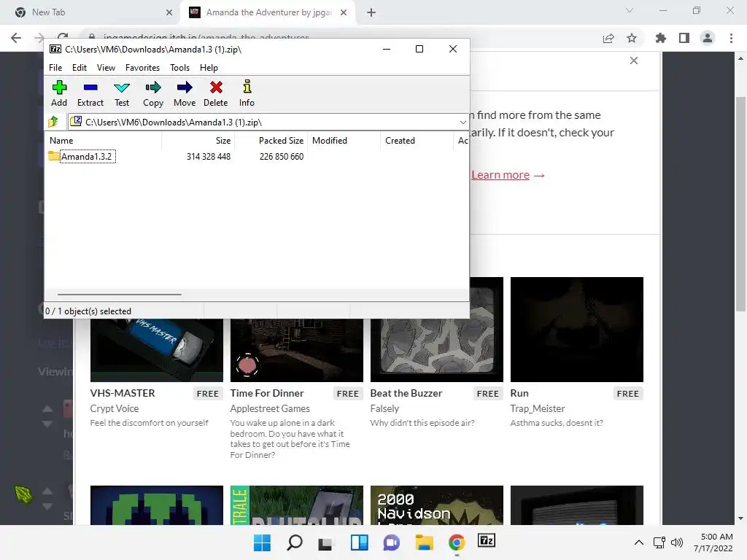Click the 7-Zip address path field
The height and width of the screenshot is (560, 747).
(x=268, y=122)
